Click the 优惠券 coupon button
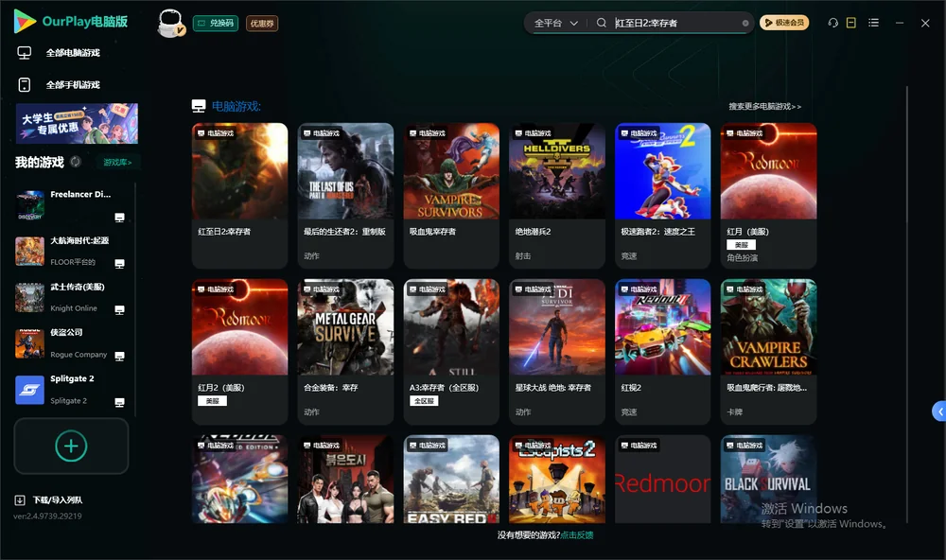946x560 pixels. 262,23
